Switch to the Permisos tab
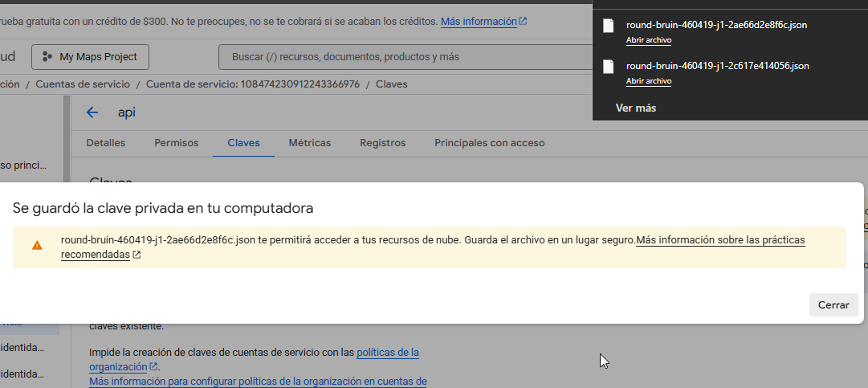 click(176, 143)
